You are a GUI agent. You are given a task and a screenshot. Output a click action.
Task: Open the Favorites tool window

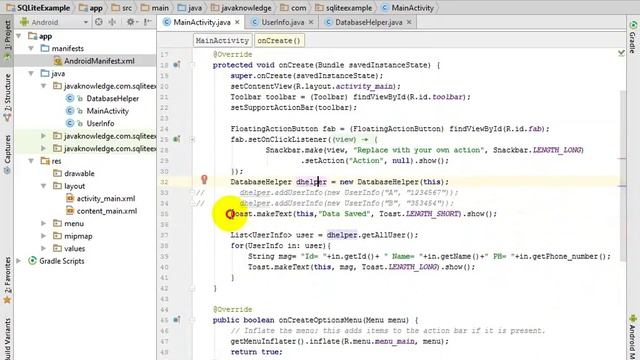(7, 280)
